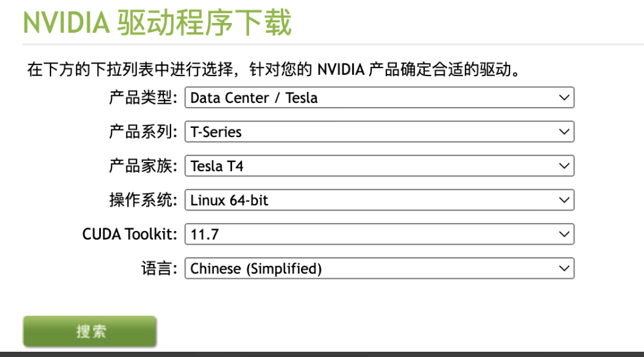Image resolution: width=644 pixels, height=357 pixels.
Task: Click the chevron arrow on the 操作系统 selector
Action: pos(563,200)
